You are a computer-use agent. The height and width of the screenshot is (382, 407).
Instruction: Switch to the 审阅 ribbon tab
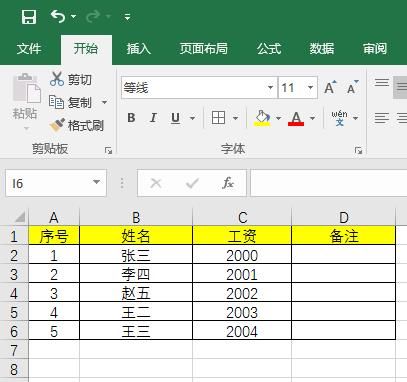375,49
